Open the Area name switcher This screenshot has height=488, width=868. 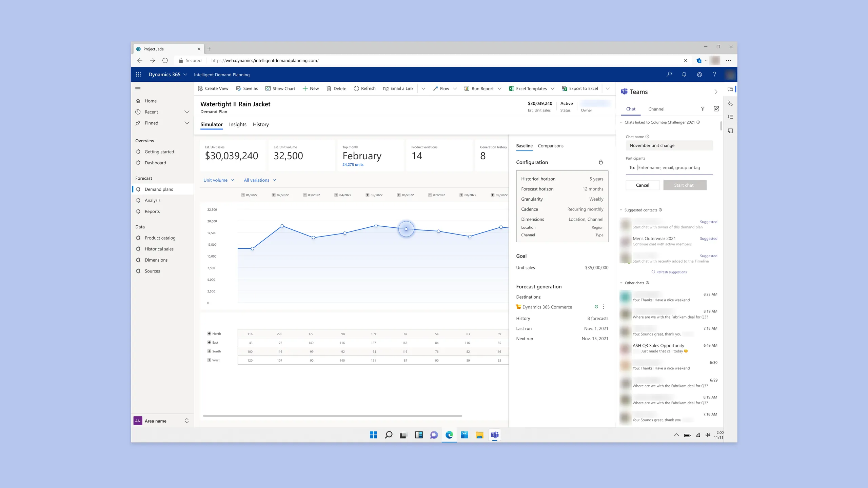[187, 421]
